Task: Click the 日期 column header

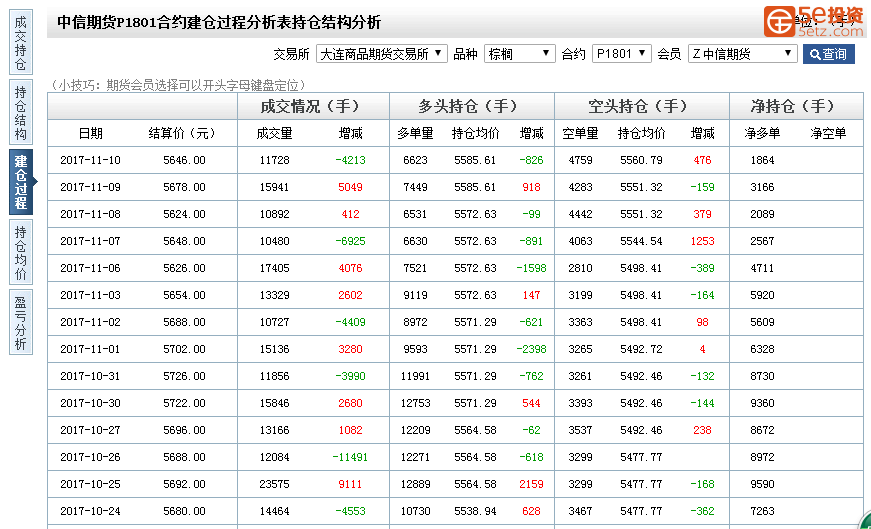Action: (x=90, y=133)
